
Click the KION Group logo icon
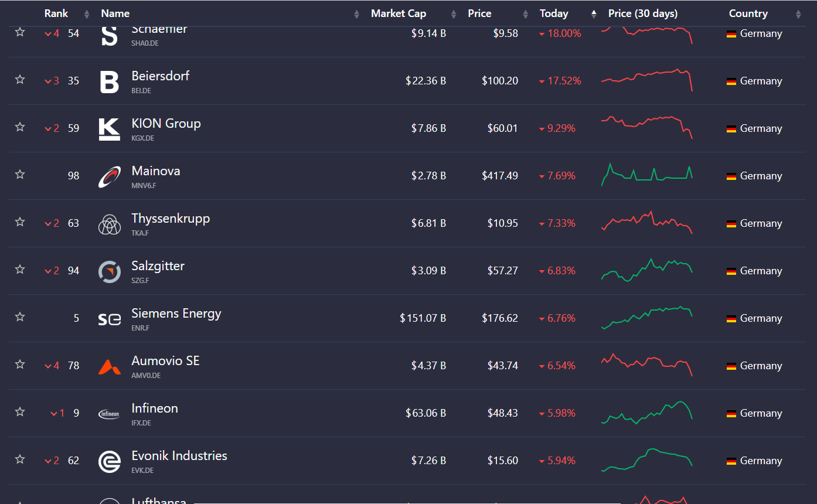tap(110, 129)
